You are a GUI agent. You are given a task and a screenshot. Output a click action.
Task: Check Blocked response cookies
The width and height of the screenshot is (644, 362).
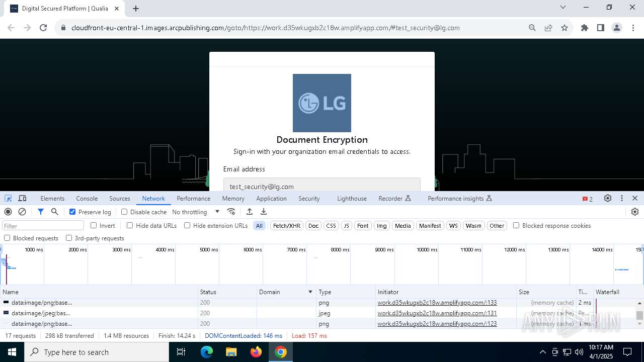click(516, 226)
